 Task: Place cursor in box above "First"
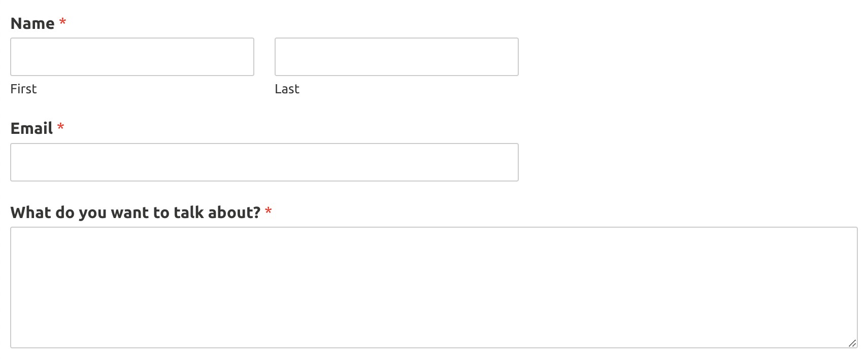tap(132, 57)
